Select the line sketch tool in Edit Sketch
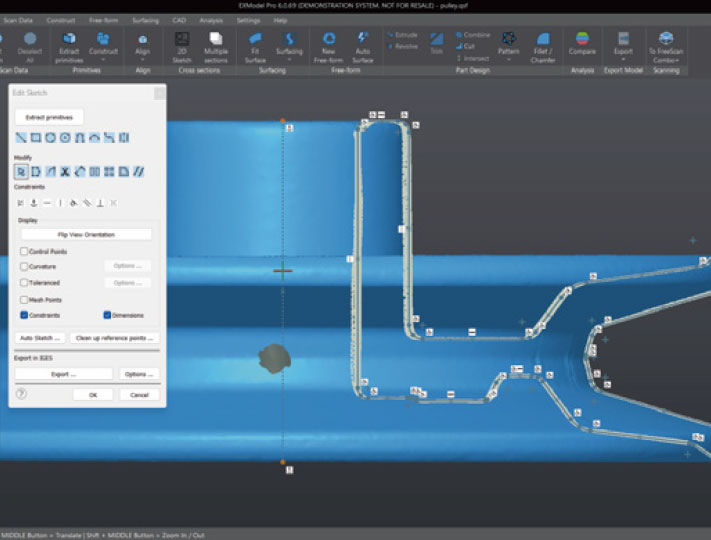 tap(21, 138)
